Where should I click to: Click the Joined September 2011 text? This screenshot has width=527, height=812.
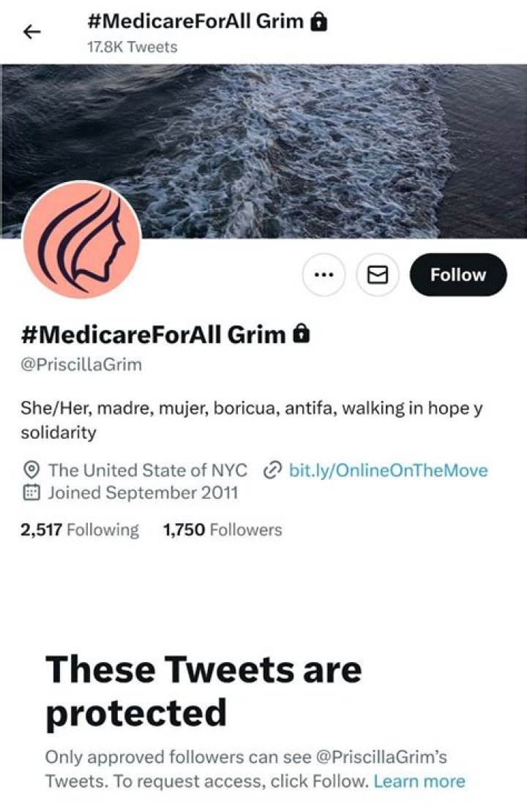point(143,492)
